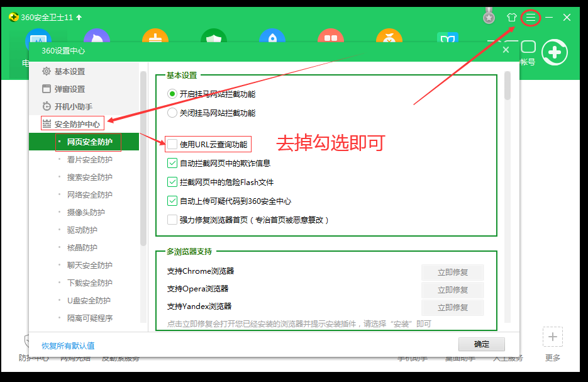
Task: Click 立即修复 for Opera浏览器
Action: [x=453, y=290]
